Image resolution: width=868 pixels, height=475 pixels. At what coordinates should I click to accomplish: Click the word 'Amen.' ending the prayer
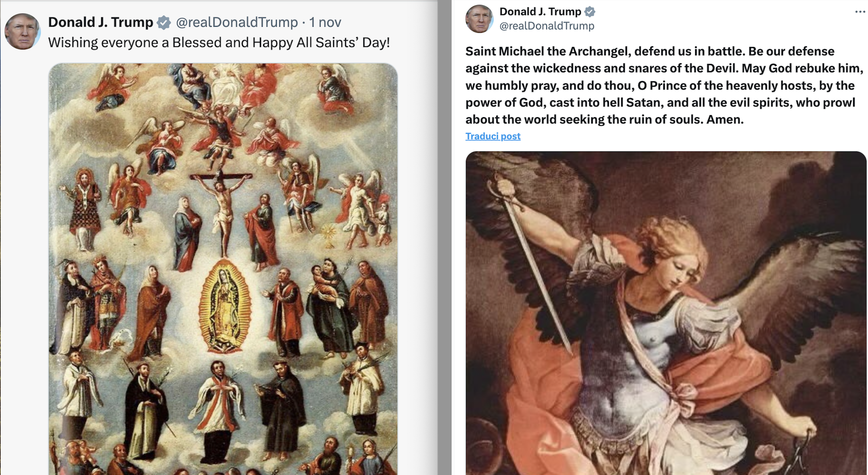tap(725, 120)
